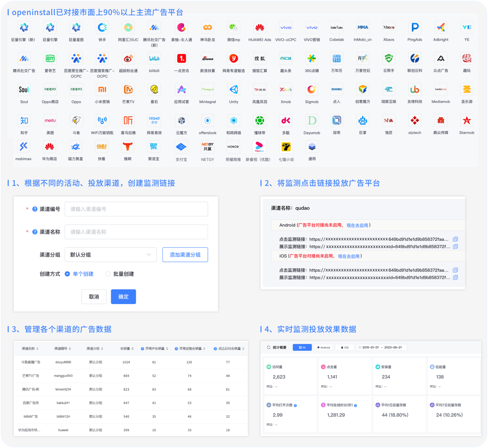The height and width of the screenshot is (448, 488).
Task: Open the 2016-01-01 – 2023-06-21 date range picker
Action: click(381, 347)
